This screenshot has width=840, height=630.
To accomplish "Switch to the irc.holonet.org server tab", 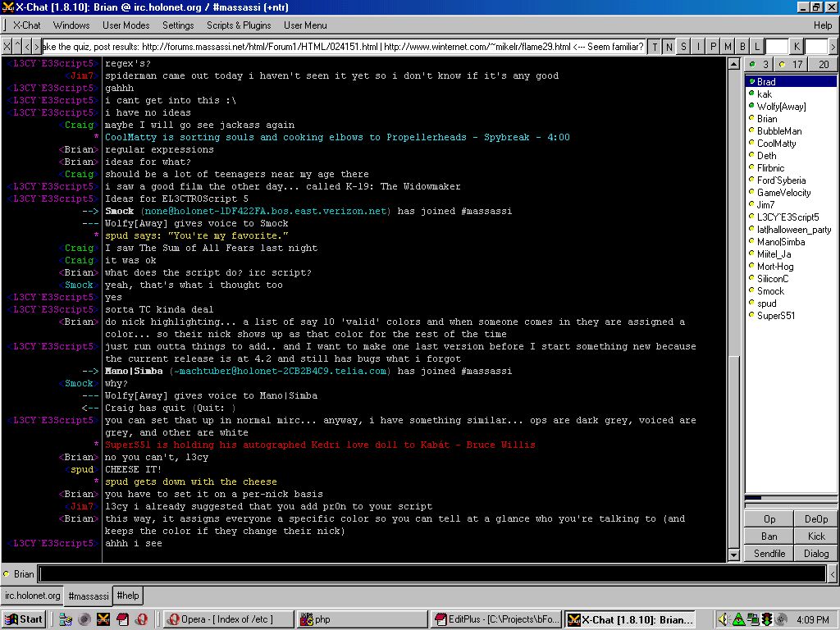I will (33, 596).
